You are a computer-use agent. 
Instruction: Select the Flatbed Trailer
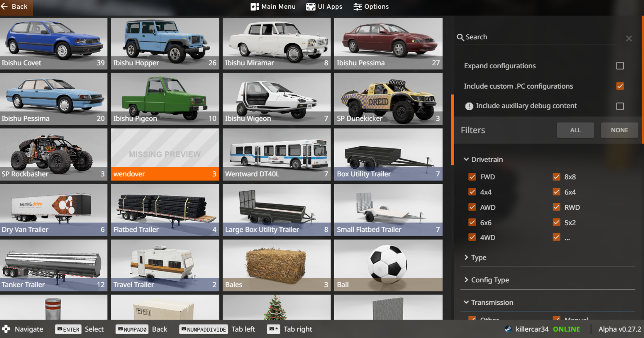pos(165,210)
